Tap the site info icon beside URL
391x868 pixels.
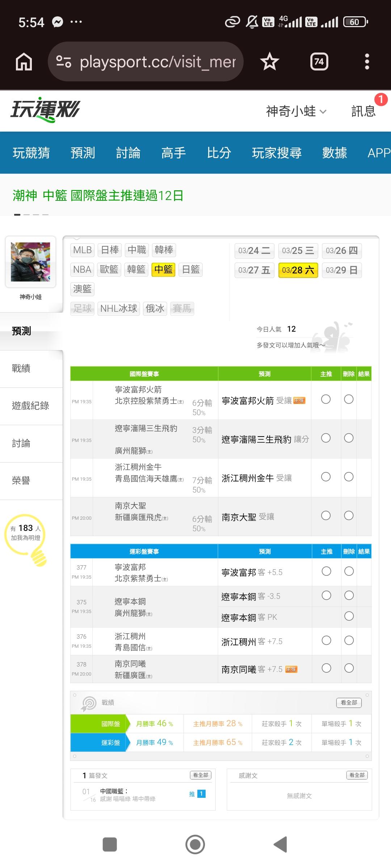tap(64, 62)
